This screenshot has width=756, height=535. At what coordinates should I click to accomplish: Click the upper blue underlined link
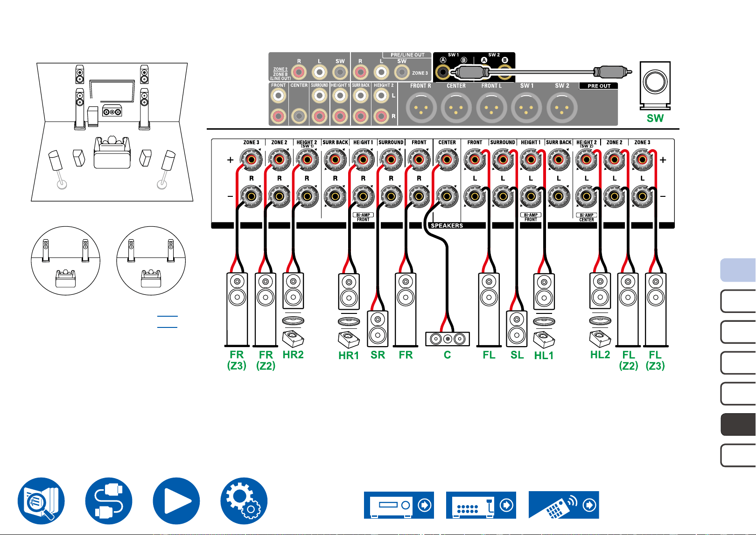point(167,316)
